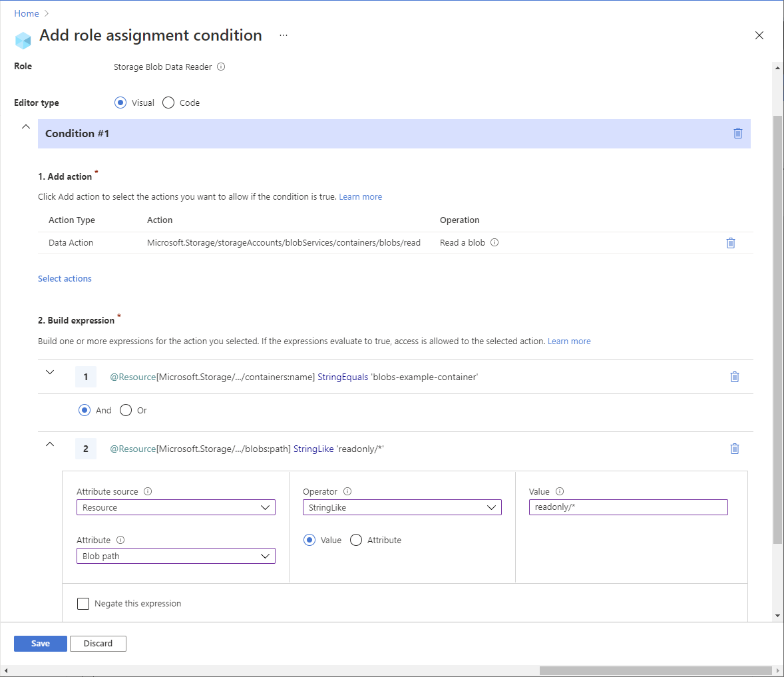Click the info icon beside the Value label
Screen dimensions: 784x677
coord(558,491)
